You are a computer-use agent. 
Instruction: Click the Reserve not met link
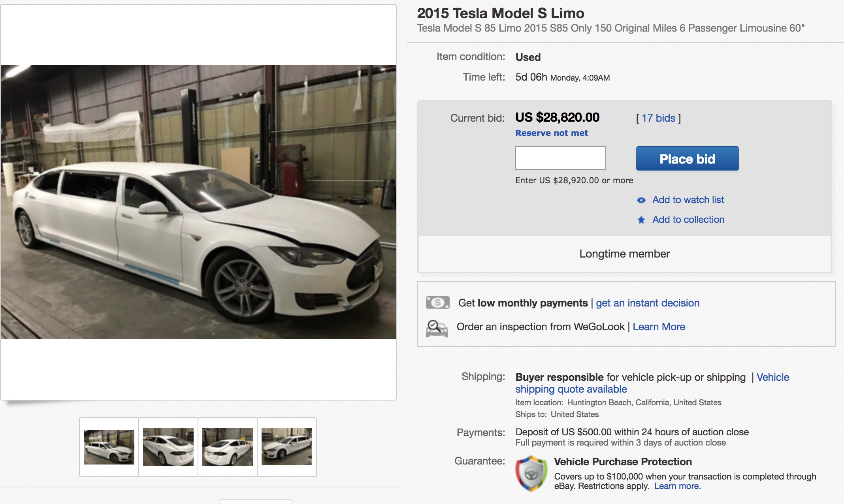[551, 133]
